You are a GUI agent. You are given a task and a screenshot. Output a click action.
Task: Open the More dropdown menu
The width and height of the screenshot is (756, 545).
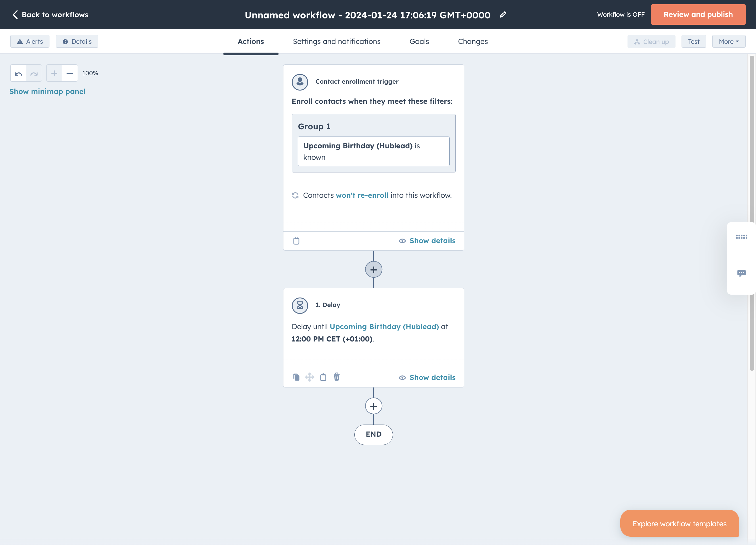pos(729,41)
